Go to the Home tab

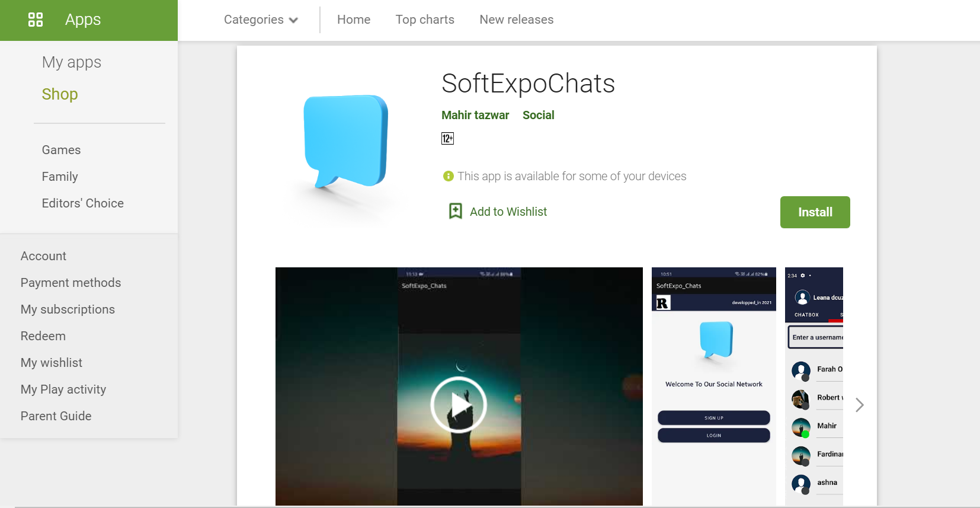(354, 20)
